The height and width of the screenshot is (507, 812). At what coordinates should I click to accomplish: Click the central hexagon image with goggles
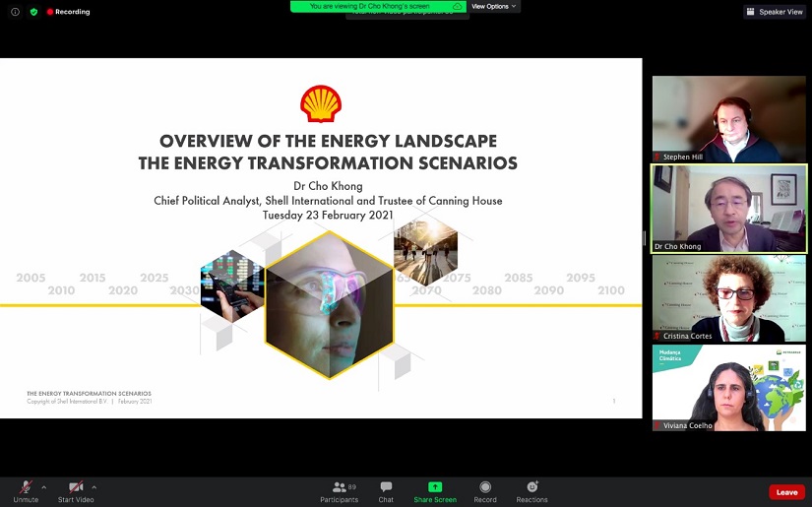[x=330, y=304]
